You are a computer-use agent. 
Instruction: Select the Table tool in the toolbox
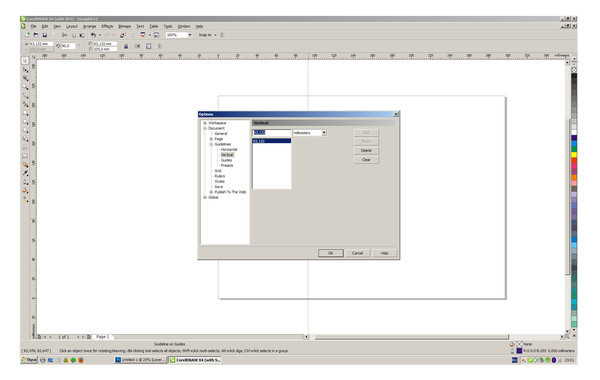25,156
